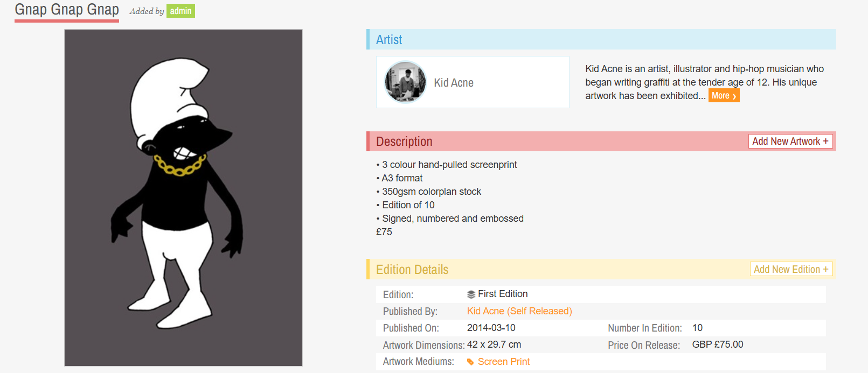The image size is (868, 373).
Task: Click the Gnap Gnap Gnap title
Action: (x=67, y=10)
